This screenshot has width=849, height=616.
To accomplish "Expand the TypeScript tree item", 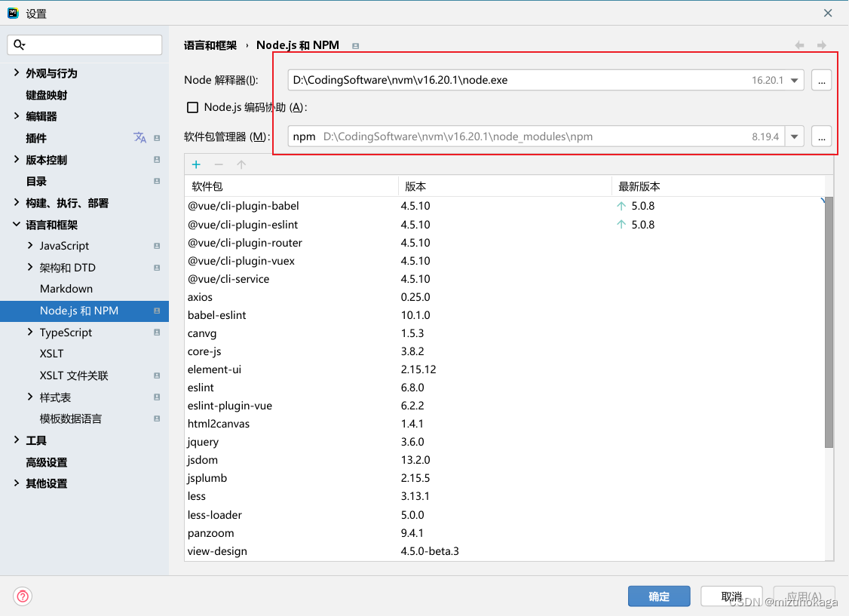I will pos(30,332).
